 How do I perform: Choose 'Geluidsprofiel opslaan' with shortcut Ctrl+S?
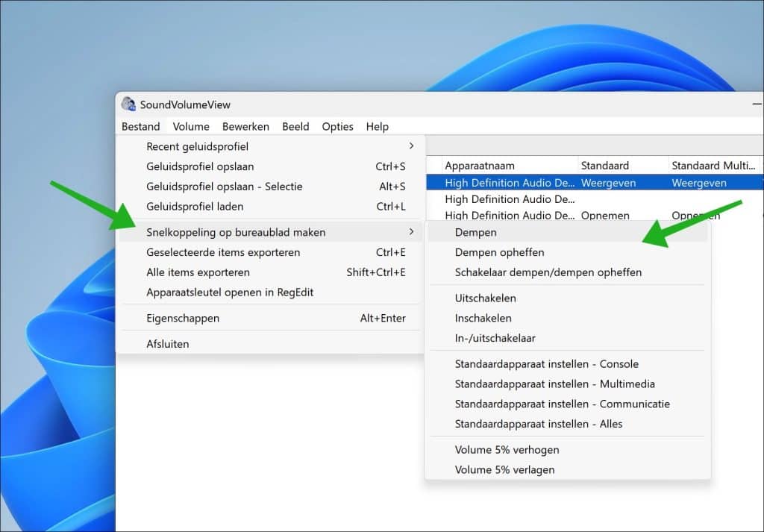click(269, 166)
